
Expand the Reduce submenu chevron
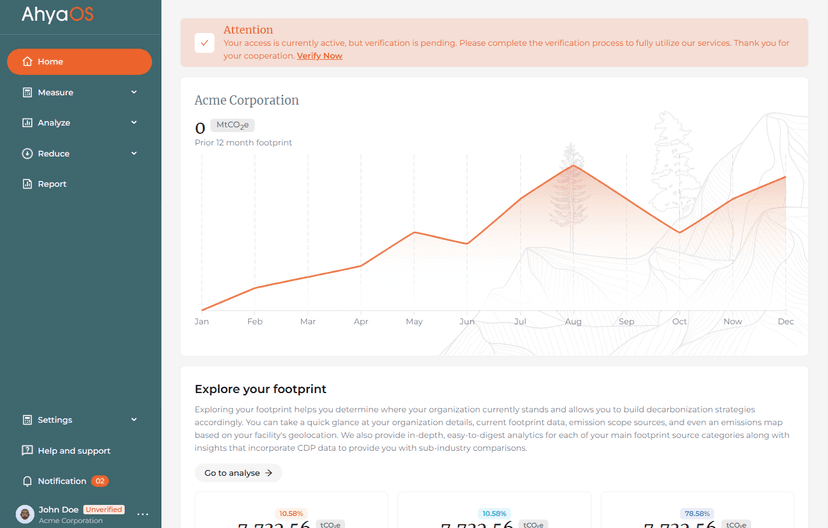pyautogui.click(x=134, y=154)
